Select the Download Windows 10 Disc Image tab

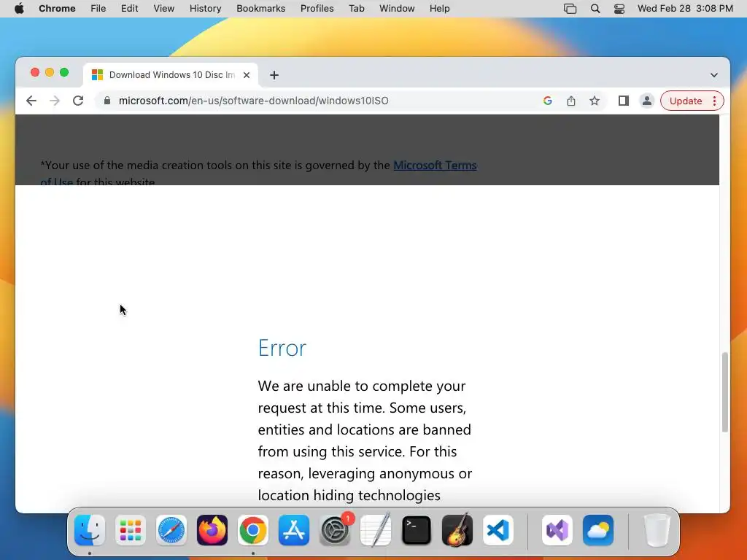171,75
